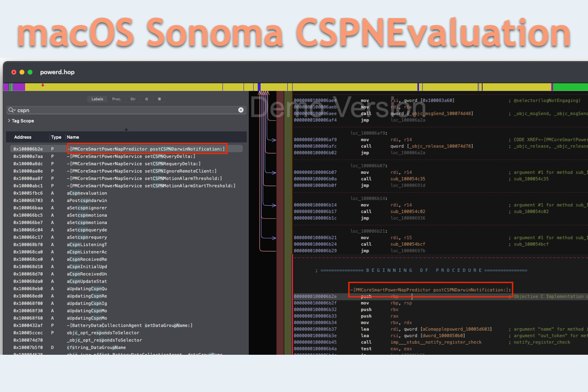Click into the cspn search field
Viewport: 588px width, 392px height.
coord(126,110)
